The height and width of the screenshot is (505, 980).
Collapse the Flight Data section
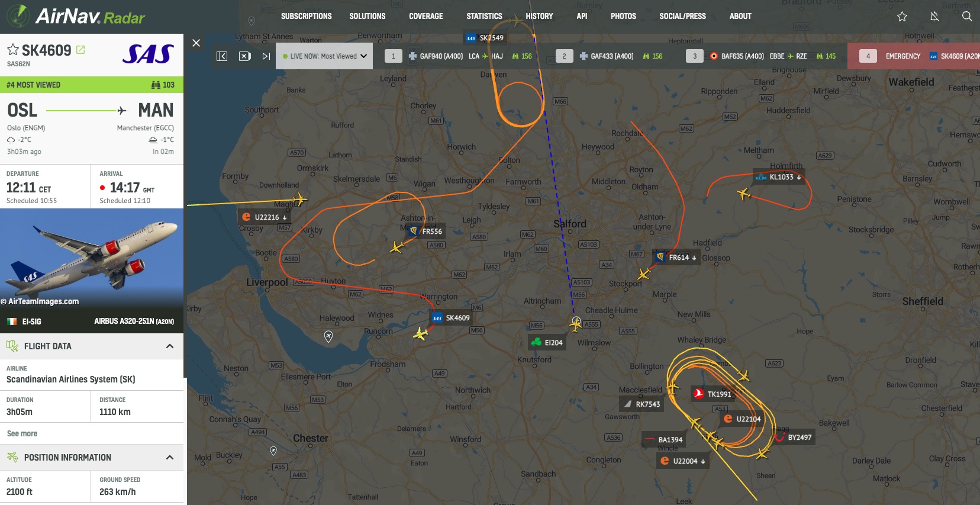click(170, 346)
